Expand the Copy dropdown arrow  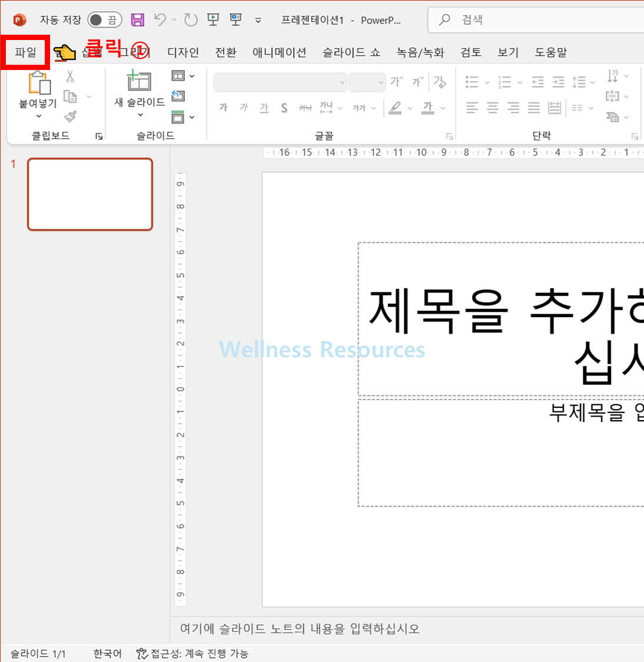[x=89, y=97]
